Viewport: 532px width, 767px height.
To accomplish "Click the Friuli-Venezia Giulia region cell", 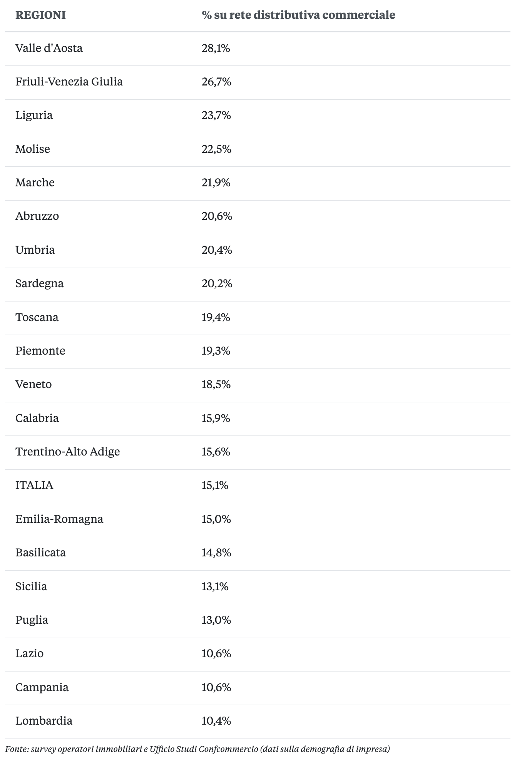I will click(x=69, y=82).
